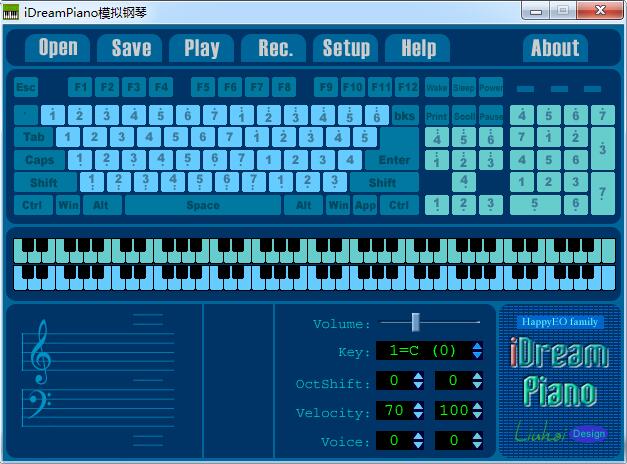Click the left Win key
Screen dimensions: 627x464
point(68,205)
